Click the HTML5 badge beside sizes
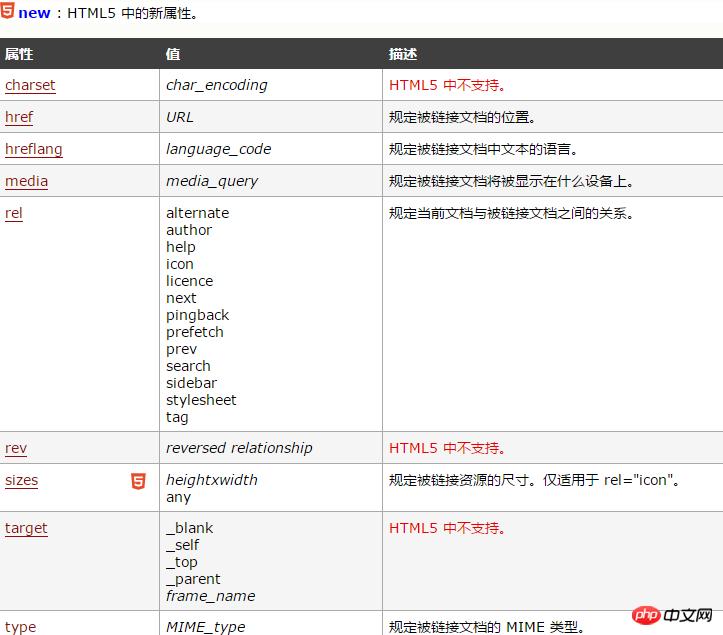This screenshot has width=723, height=635. (138, 481)
